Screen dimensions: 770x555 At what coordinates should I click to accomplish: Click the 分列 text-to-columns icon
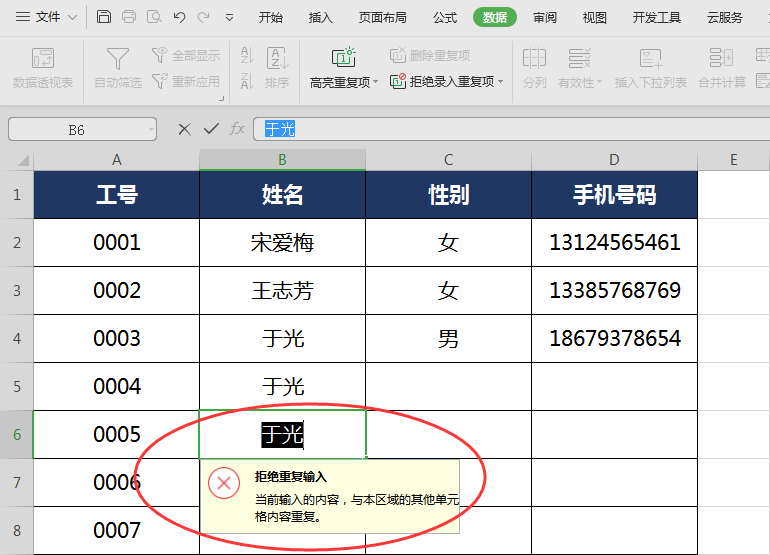coord(534,58)
